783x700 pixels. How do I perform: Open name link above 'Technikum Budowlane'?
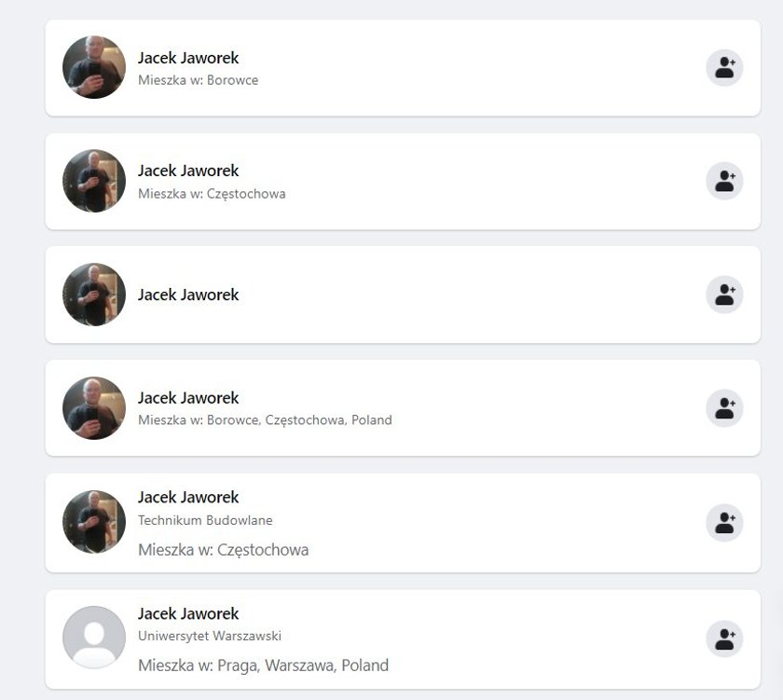188,498
